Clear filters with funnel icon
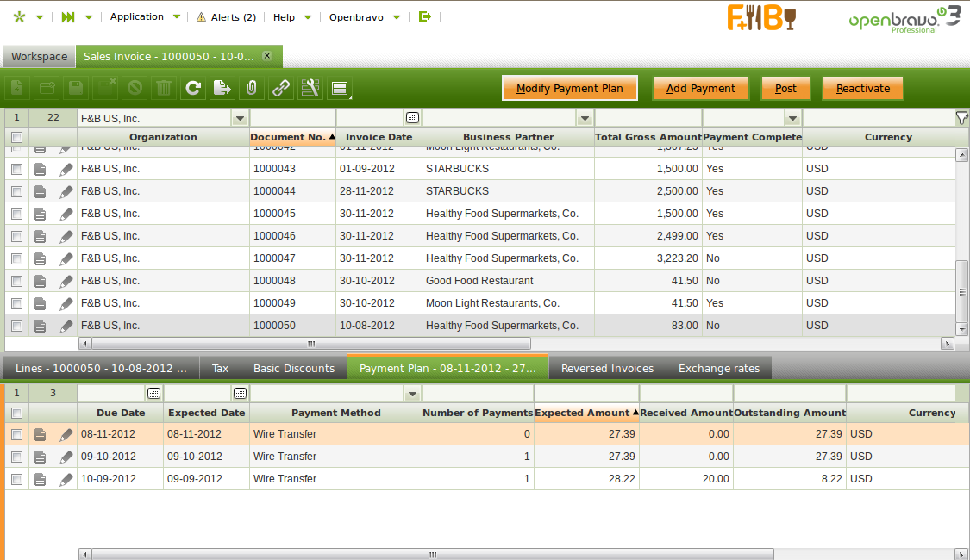The image size is (970, 560). (961, 118)
